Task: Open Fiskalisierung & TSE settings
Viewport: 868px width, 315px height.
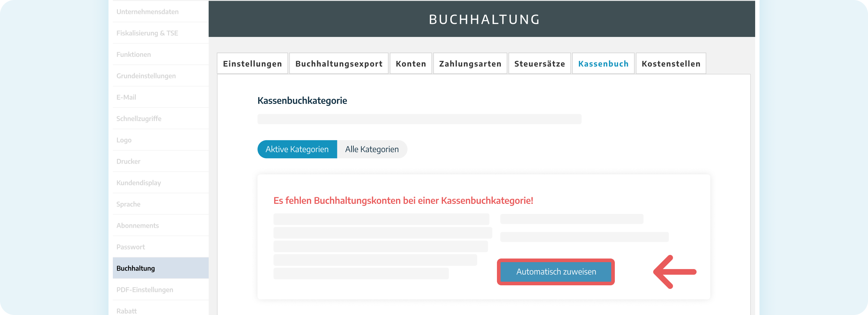Action: 161,33
